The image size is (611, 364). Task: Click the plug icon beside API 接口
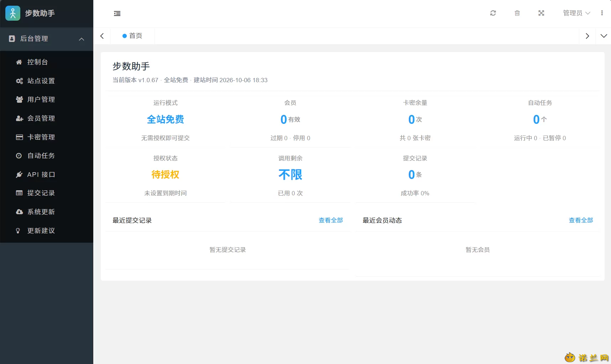pyautogui.click(x=19, y=174)
